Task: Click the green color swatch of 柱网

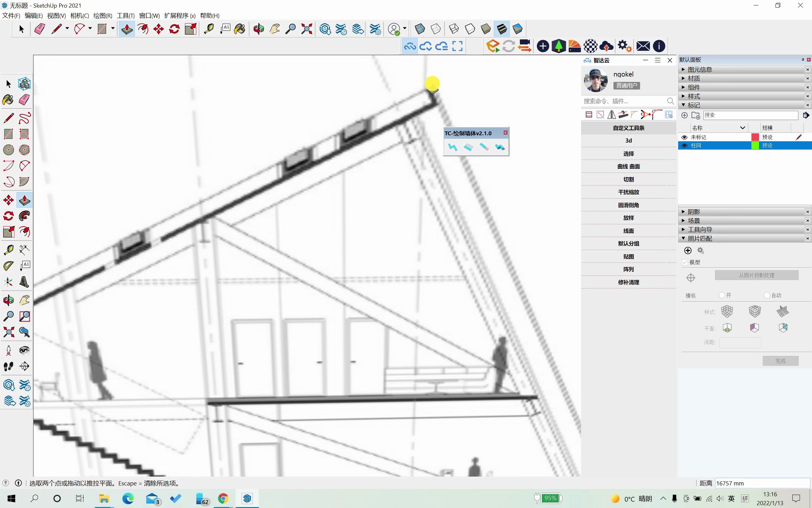Action: click(755, 145)
